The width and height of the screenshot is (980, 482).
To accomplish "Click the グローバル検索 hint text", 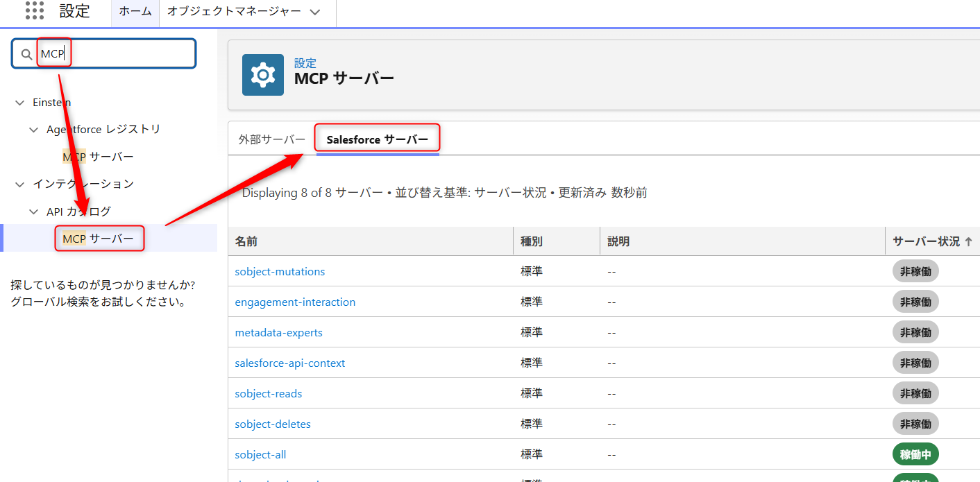I will click(x=98, y=302).
